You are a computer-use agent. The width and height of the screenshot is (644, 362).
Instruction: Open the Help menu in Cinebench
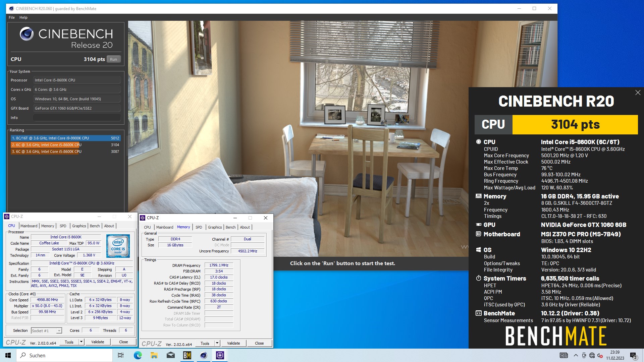click(x=23, y=17)
